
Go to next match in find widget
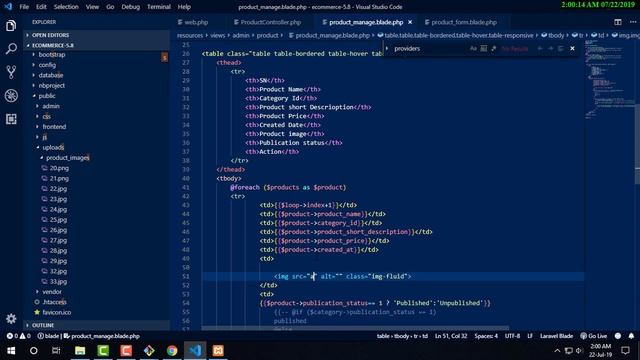550,48
